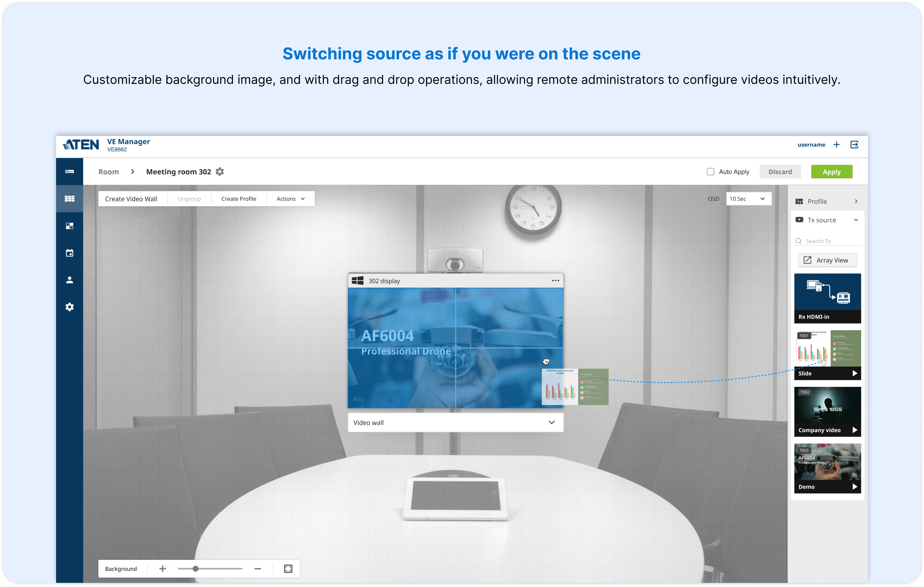The image size is (924, 587).
Task: Open Array View
Action: coord(827,260)
